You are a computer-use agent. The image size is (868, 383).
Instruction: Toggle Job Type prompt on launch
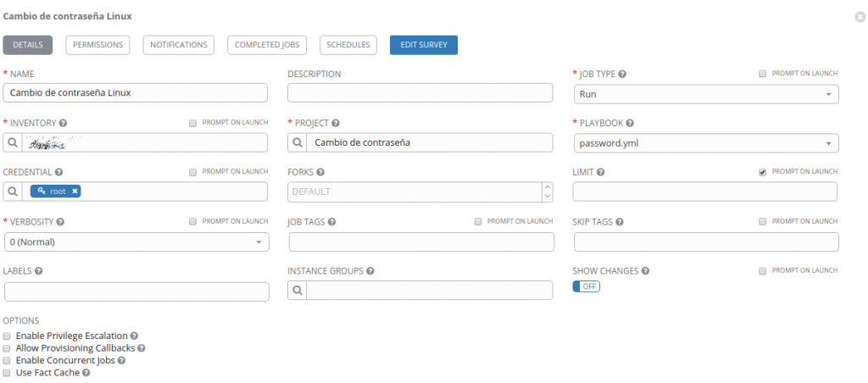tap(762, 73)
